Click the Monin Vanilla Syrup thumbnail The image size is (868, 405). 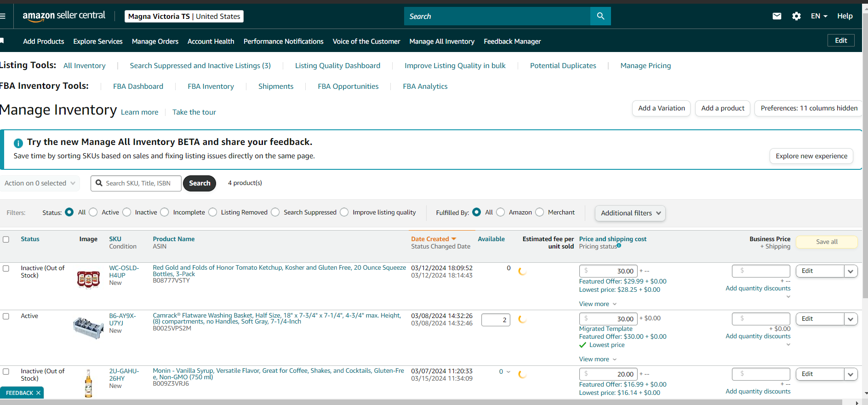[x=88, y=384]
